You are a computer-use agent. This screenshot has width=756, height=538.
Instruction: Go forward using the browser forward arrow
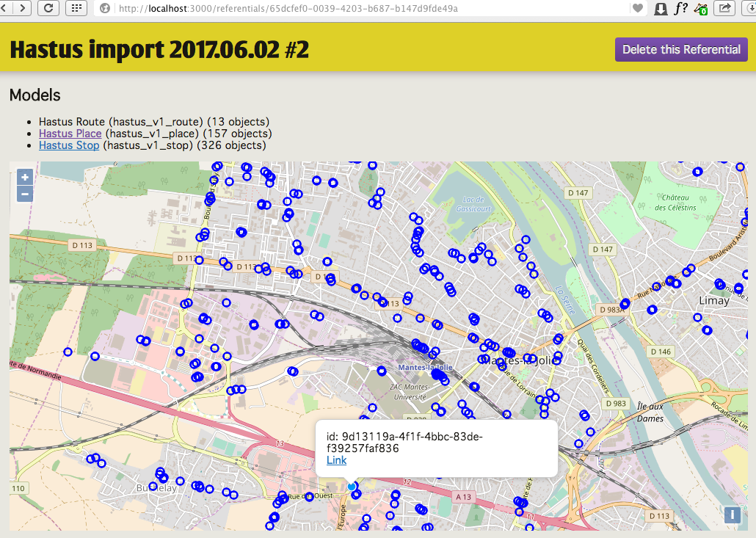[22, 8]
